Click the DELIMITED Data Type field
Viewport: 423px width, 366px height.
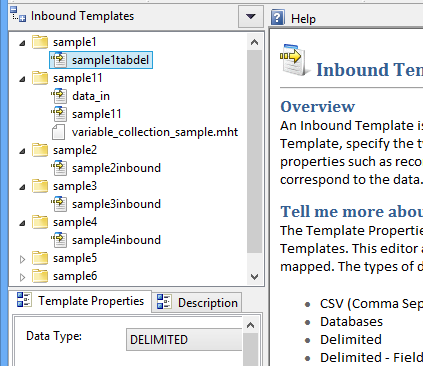(x=184, y=340)
